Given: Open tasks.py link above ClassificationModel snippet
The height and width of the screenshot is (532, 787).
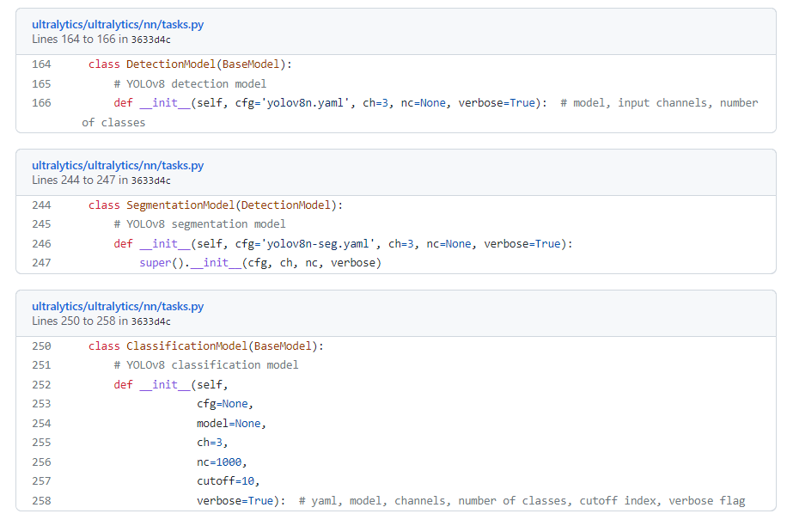Looking at the screenshot, I should coord(118,306).
